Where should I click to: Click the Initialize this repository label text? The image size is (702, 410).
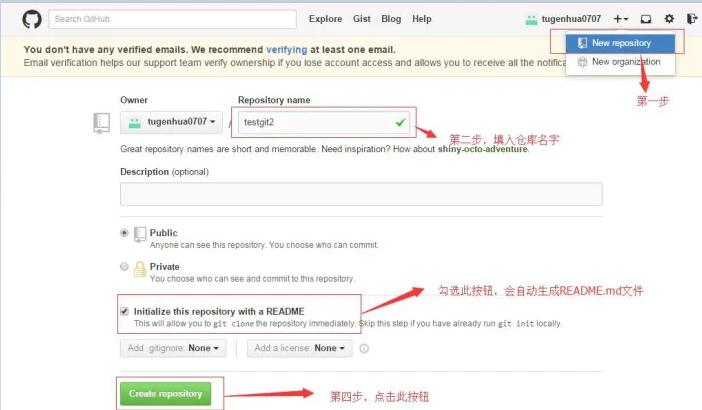[219, 312]
